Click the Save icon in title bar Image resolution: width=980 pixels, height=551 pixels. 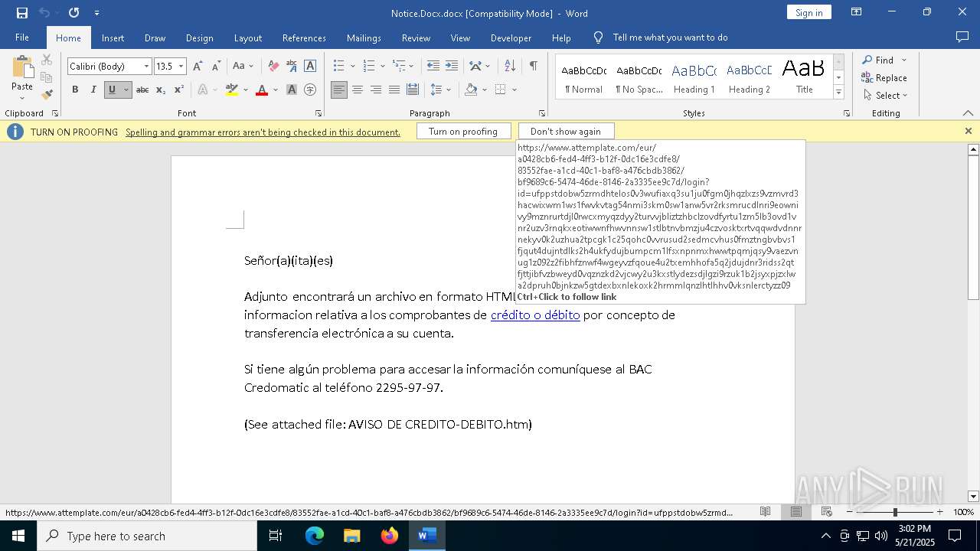[21, 13]
